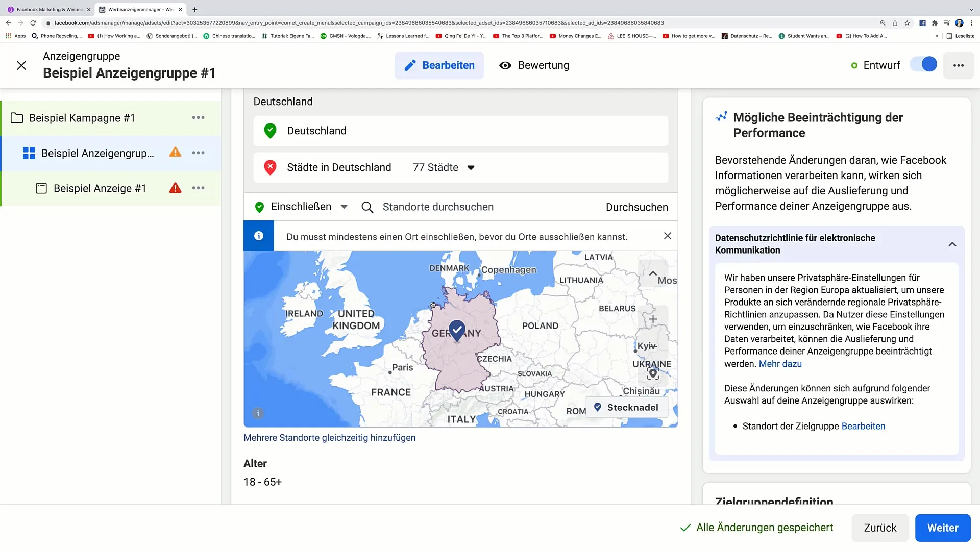Reload the page
Viewport: 980px width, 551px height.
point(33,23)
